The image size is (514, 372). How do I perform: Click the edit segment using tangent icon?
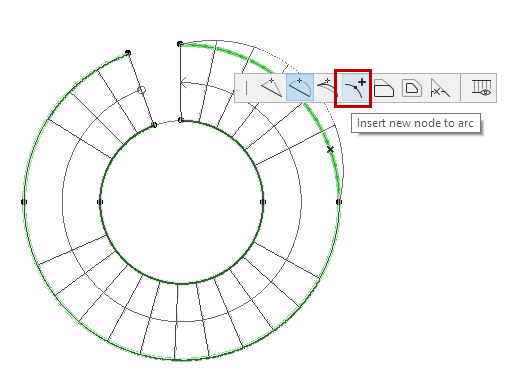click(327, 87)
